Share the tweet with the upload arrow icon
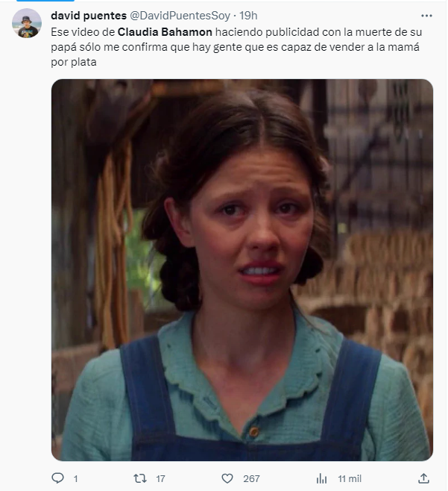This screenshot has width=448, height=491. 423,478
